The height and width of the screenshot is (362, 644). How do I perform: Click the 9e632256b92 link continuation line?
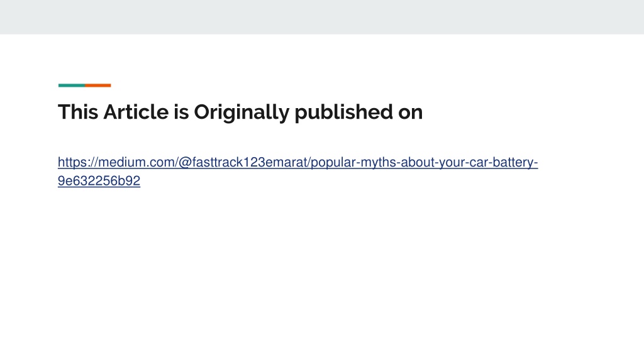coord(99,180)
